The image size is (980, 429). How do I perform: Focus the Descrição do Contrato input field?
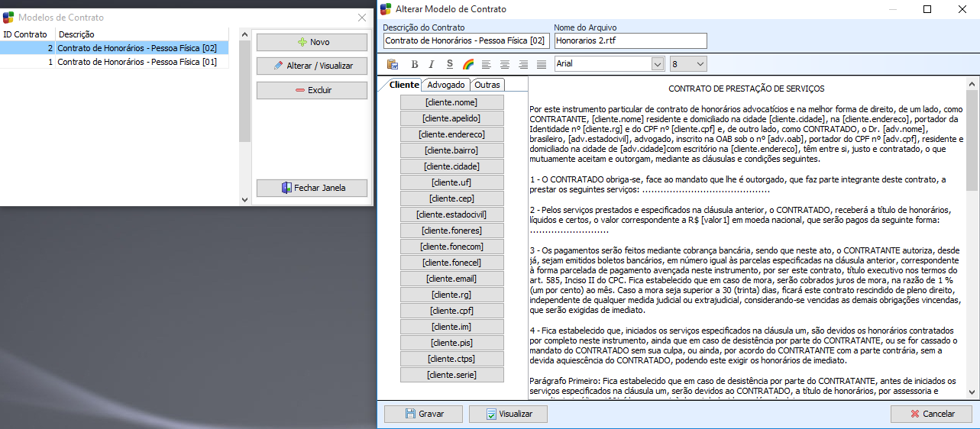pos(466,40)
